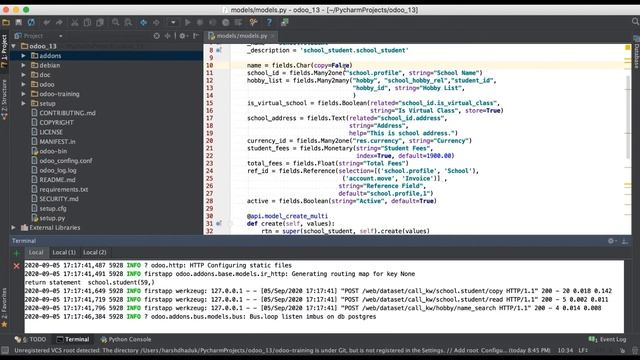The height and width of the screenshot is (360, 640).
Task: Switch to the Local terminal tab
Action: (36, 252)
